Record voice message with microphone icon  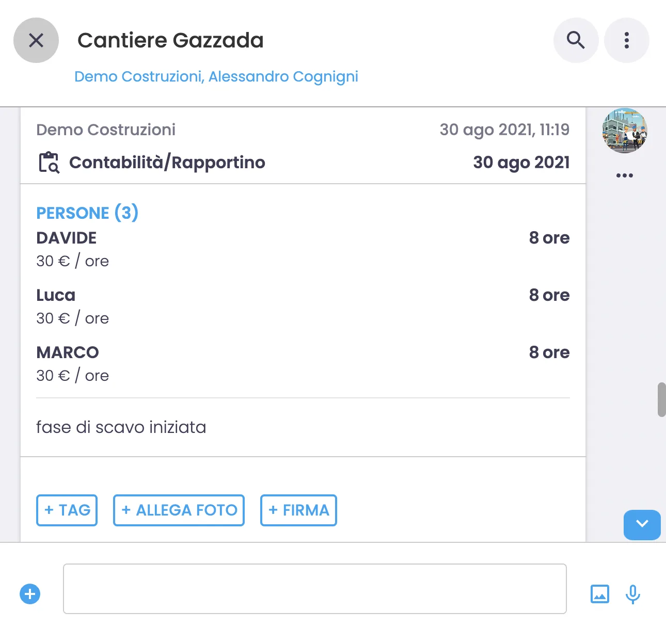click(632, 594)
